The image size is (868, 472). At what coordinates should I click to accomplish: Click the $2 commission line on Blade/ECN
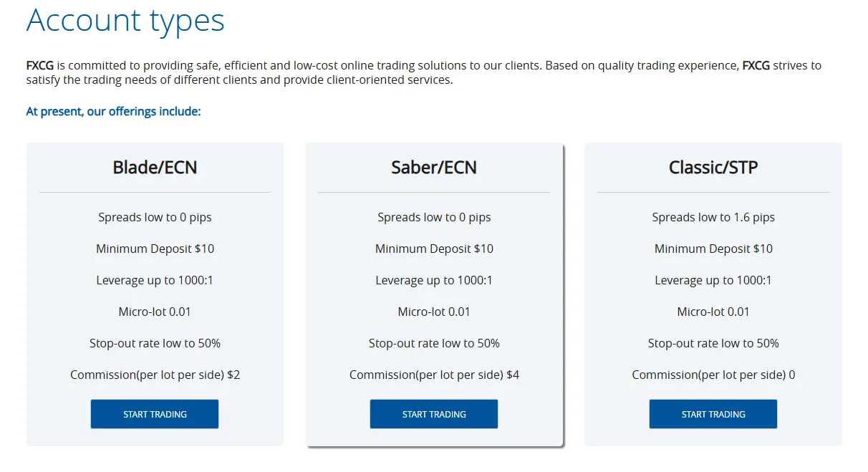[x=155, y=375]
